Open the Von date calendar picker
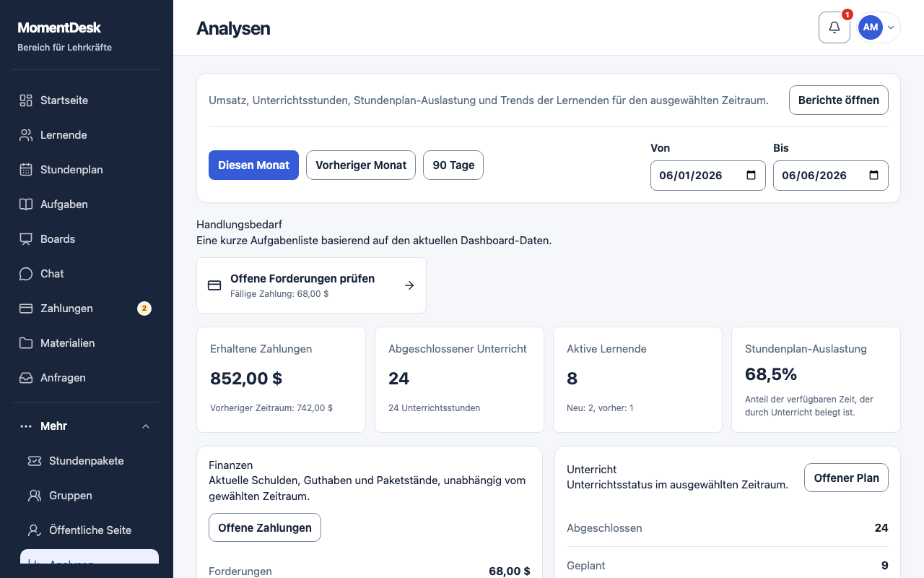Viewport: 924px width, 578px height. [x=751, y=176]
